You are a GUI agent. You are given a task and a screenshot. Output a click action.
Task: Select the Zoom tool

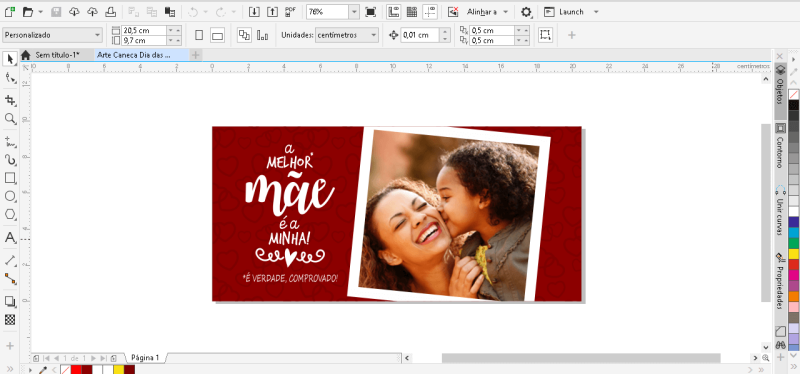pos(10,119)
